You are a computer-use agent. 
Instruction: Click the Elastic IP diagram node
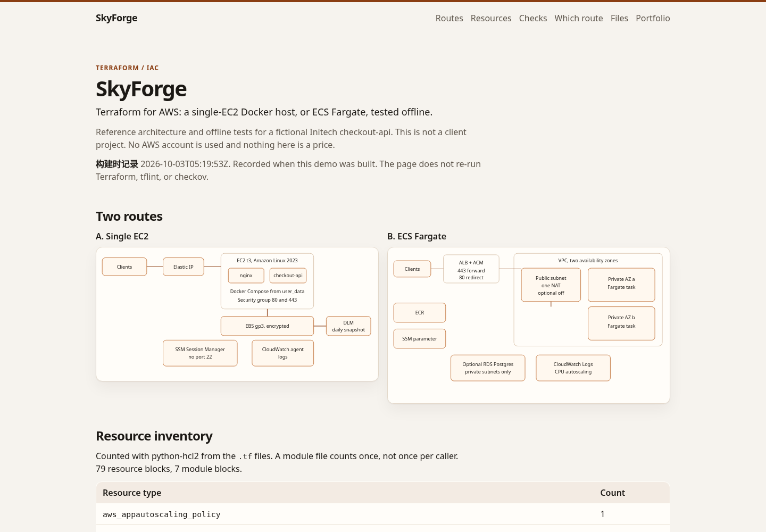[x=184, y=267]
